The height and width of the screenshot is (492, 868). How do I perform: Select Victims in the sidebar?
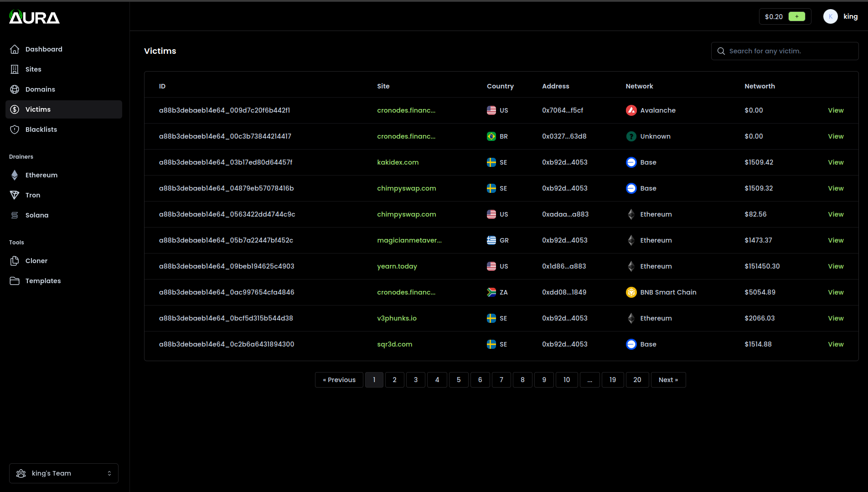point(64,109)
